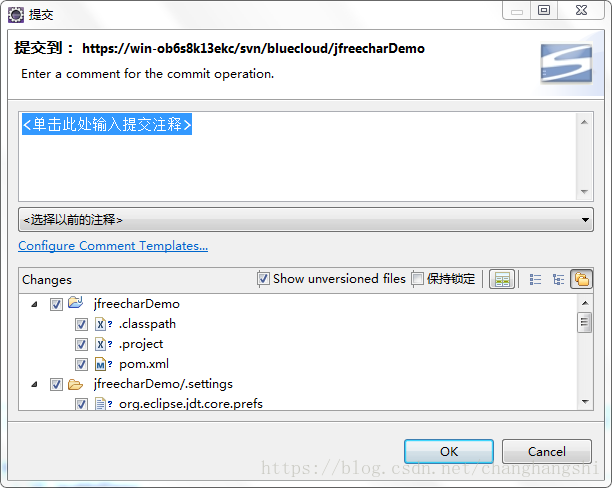
Task: Collapse the jfreecharDemo tree node
Action: click(34, 304)
